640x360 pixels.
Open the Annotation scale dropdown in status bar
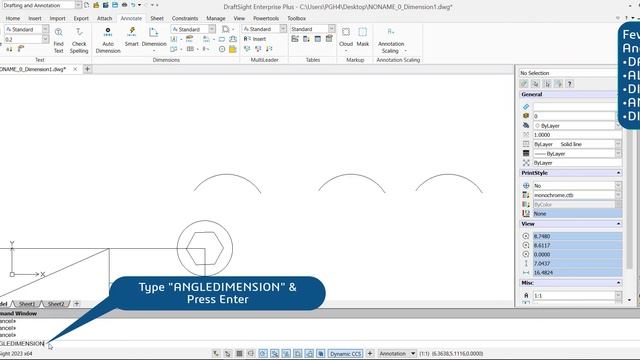413,353
